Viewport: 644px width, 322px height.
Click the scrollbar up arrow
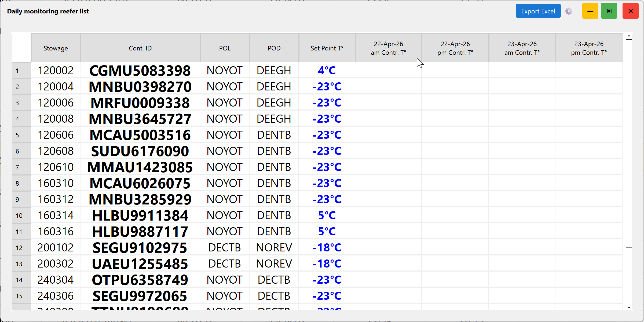(x=629, y=36)
